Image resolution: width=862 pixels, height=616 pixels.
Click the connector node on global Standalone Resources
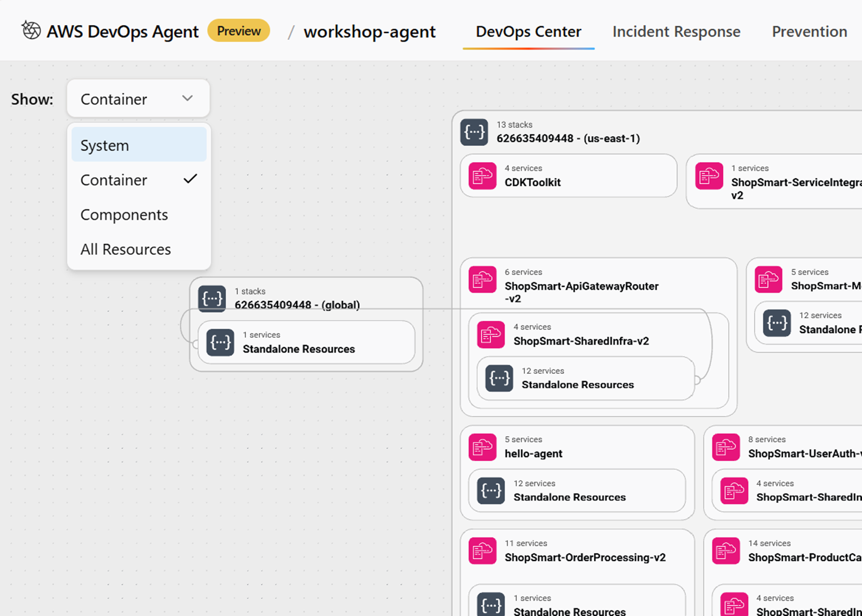coord(196,344)
